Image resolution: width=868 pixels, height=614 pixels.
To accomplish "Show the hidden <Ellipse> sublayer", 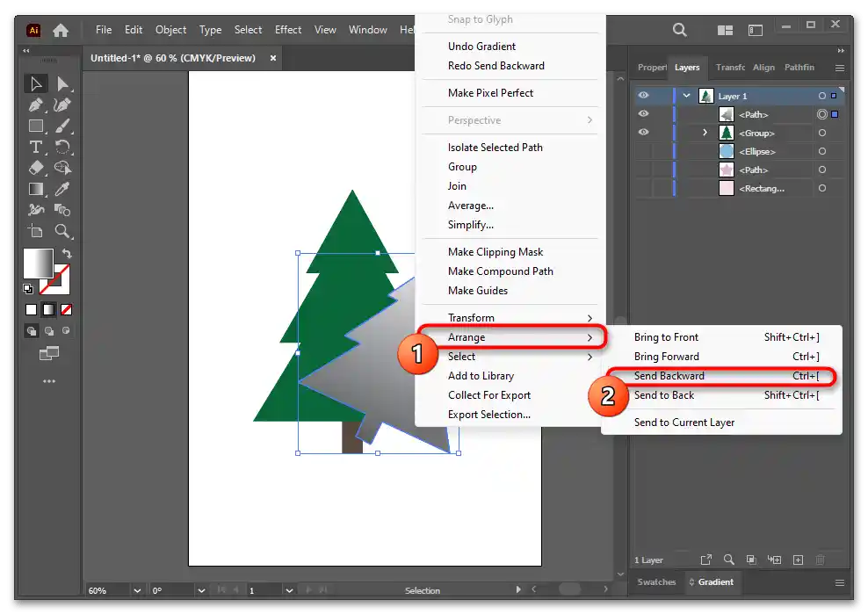I will coord(643,151).
